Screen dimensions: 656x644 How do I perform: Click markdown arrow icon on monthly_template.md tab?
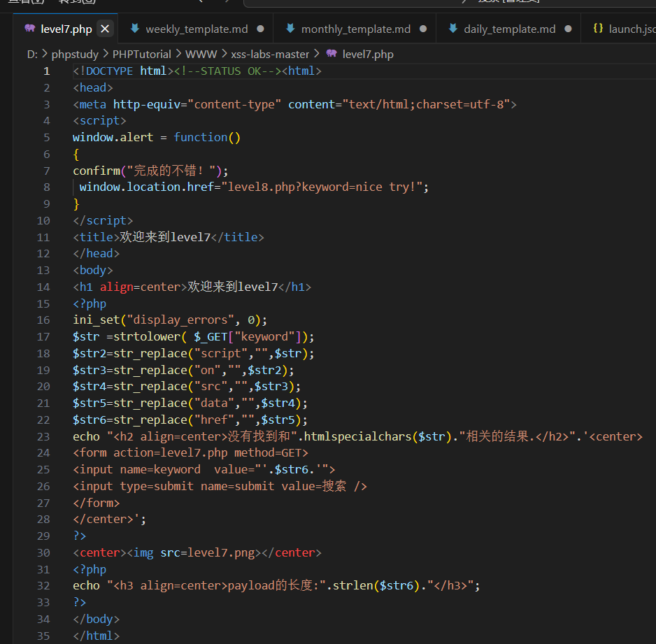tap(290, 28)
